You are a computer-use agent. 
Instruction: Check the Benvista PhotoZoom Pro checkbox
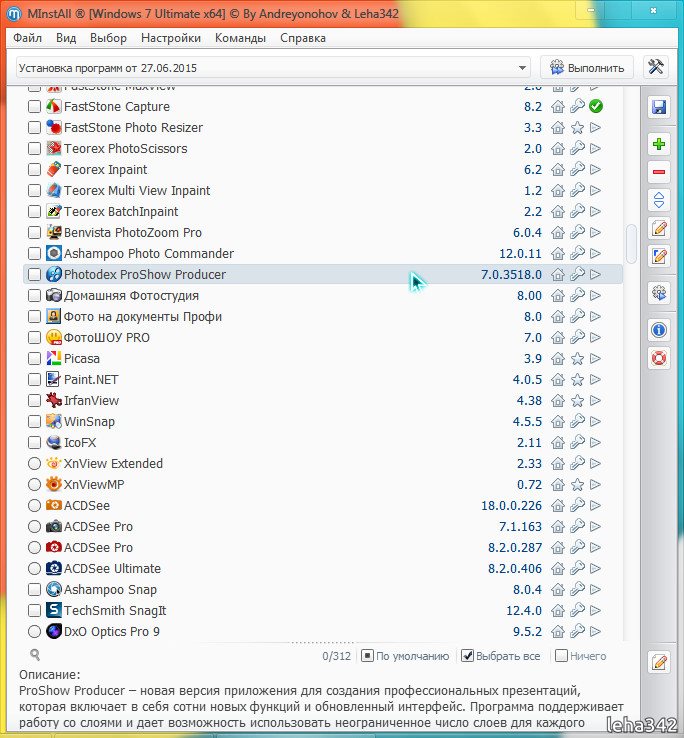point(34,233)
